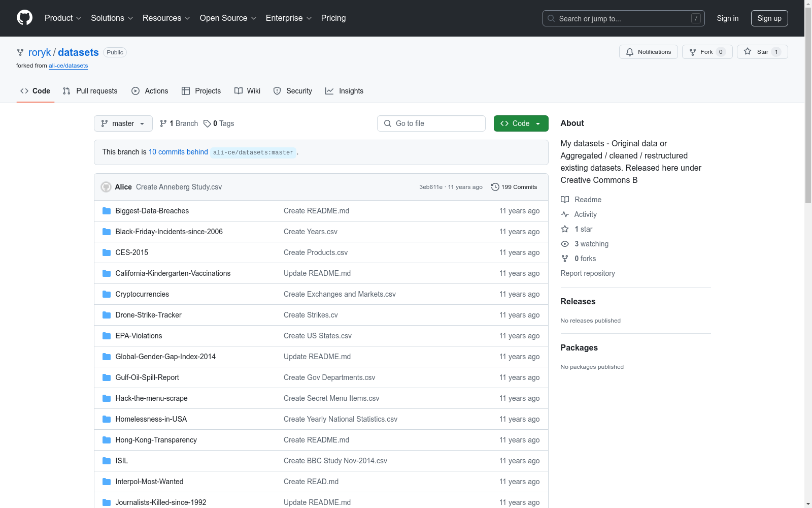
Task: Click the folder icon beside Cryptocurrencies
Action: [x=107, y=294]
